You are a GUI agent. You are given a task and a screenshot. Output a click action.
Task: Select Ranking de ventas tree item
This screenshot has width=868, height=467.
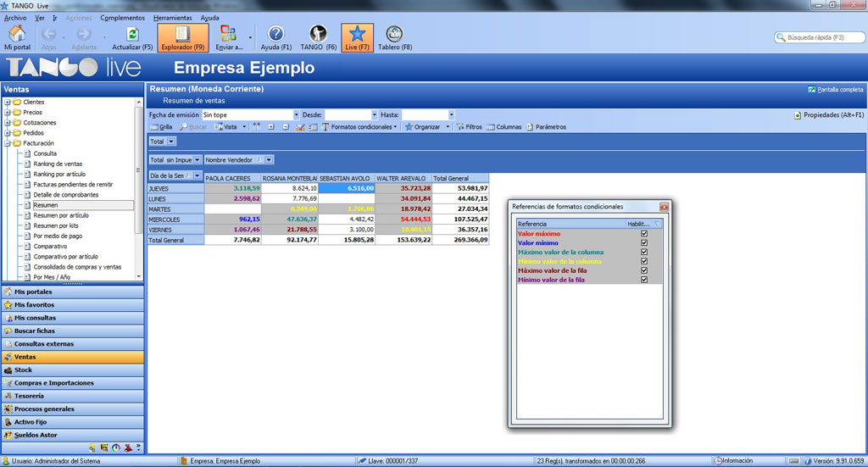58,164
